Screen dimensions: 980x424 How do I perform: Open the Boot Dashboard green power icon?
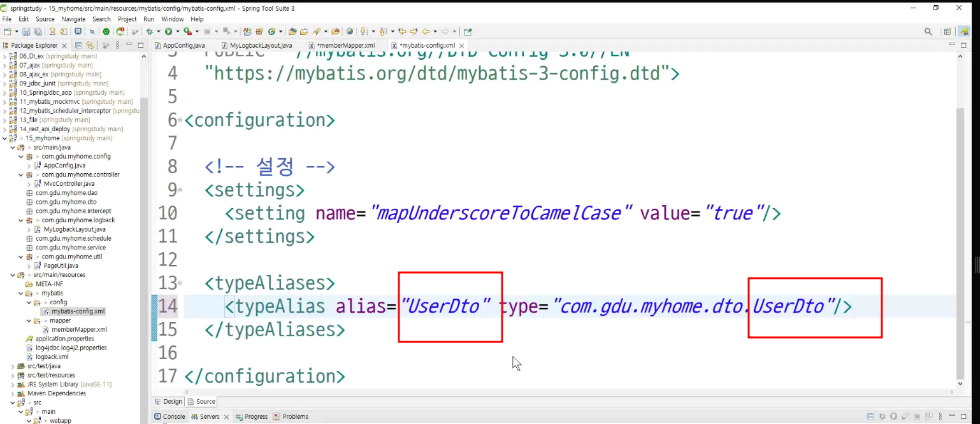pyautogui.click(x=106, y=31)
